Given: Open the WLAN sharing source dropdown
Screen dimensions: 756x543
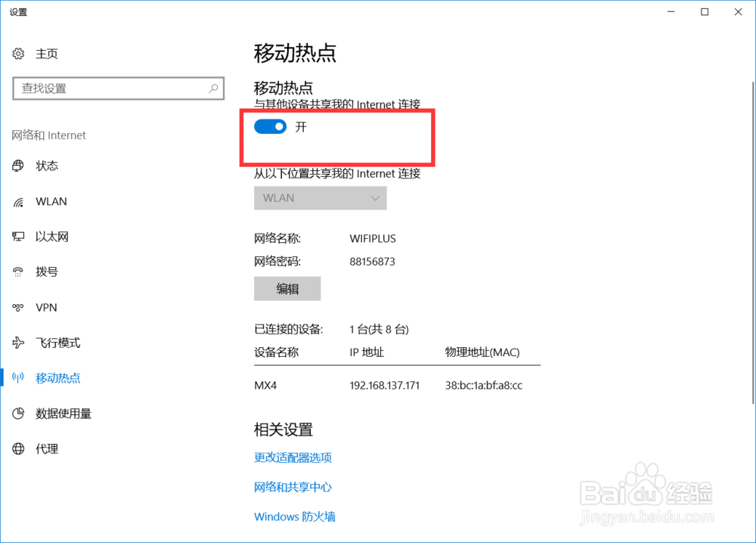Looking at the screenshot, I should pyautogui.click(x=320, y=197).
